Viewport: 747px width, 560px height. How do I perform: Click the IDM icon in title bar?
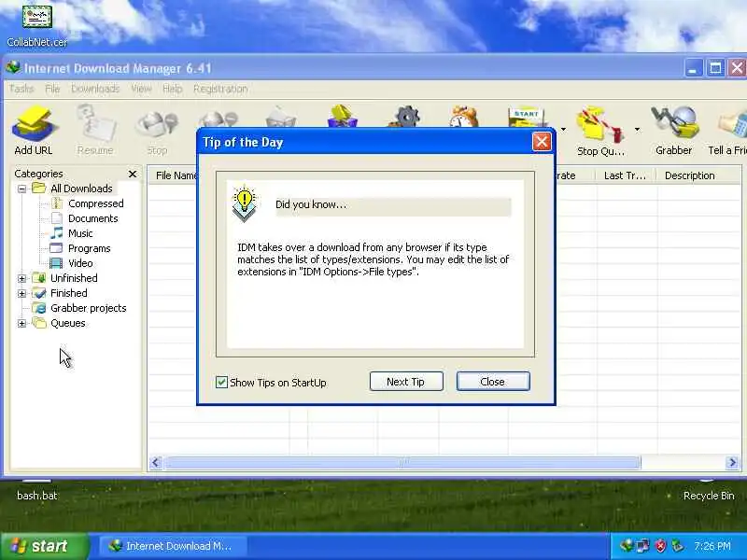pyautogui.click(x=13, y=67)
